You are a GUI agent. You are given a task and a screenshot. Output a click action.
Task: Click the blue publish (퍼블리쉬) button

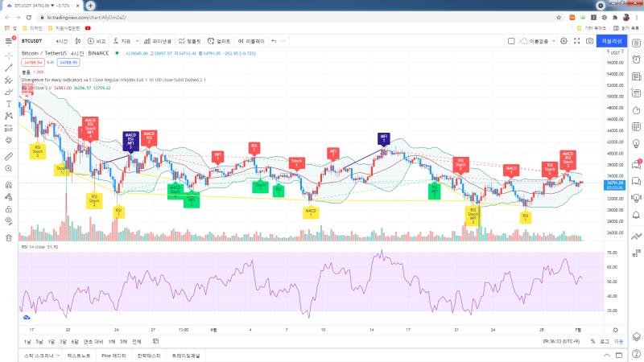tap(612, 41)
